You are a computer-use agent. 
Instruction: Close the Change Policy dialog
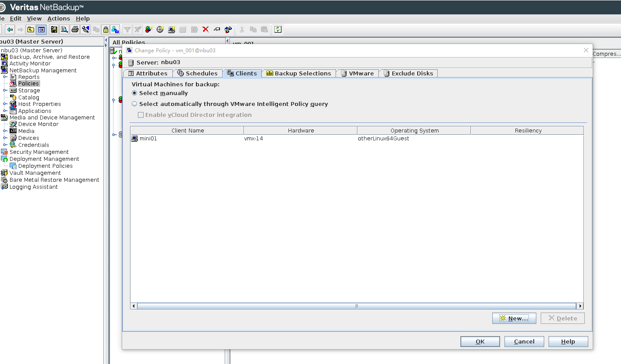click(586, 51)
